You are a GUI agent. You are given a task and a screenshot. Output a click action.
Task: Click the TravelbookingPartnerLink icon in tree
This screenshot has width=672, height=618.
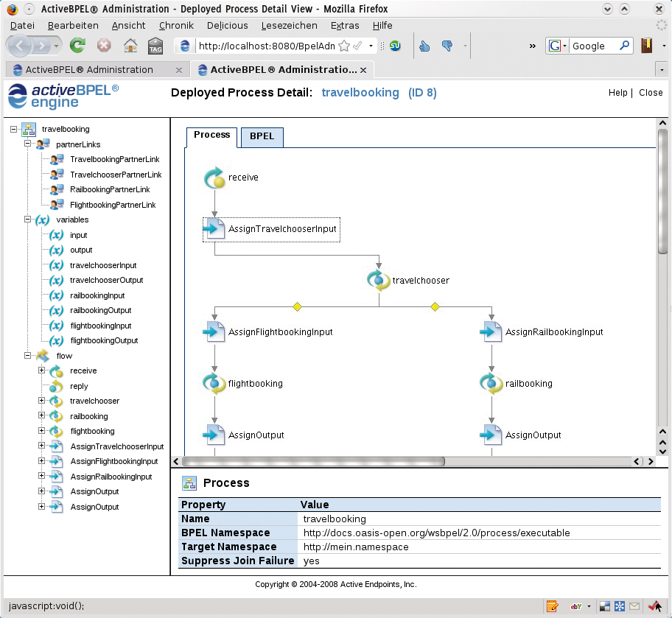coord(57,159)
